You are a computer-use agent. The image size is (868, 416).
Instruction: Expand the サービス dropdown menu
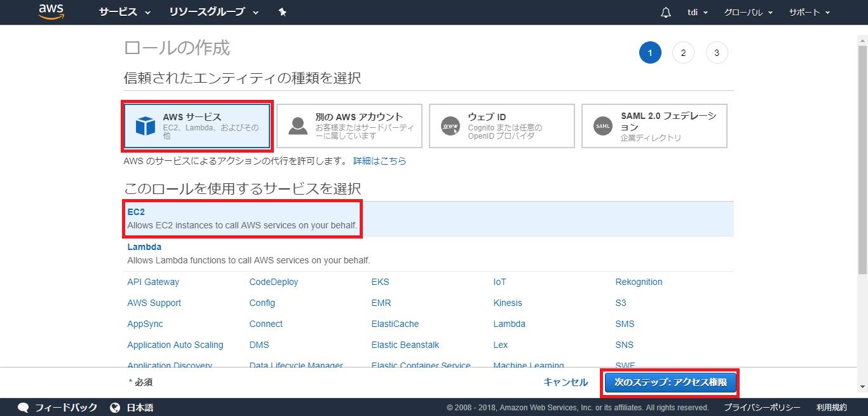pyautogui.click(x=125, y=13)
